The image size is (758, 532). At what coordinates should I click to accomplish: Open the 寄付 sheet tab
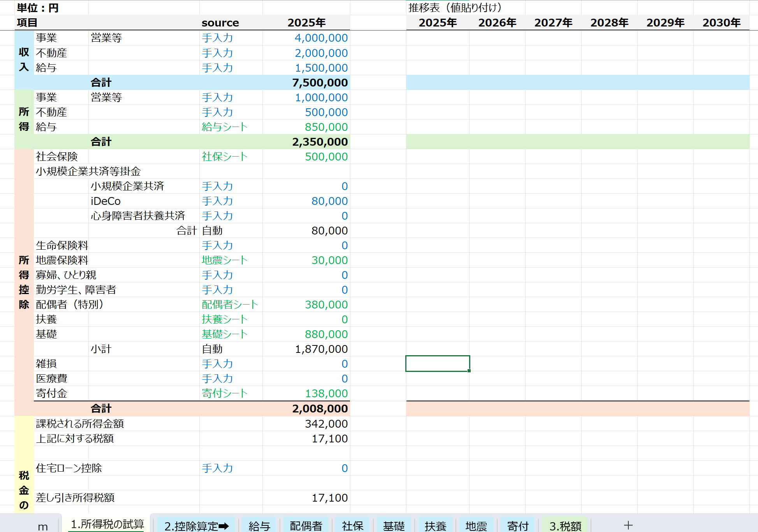click(x=518, y=526)
